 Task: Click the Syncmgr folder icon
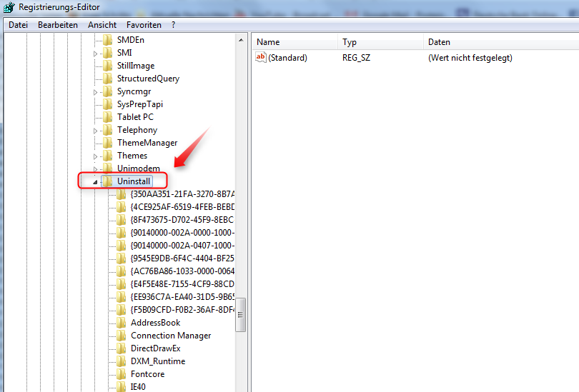(x=107, y=91)
